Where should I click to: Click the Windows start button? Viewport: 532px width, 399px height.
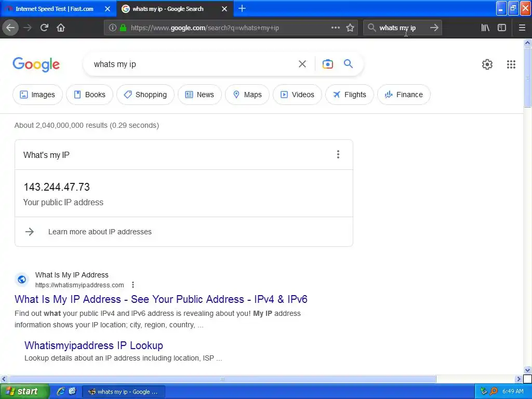pyautogui.click(x=24, y=391)
